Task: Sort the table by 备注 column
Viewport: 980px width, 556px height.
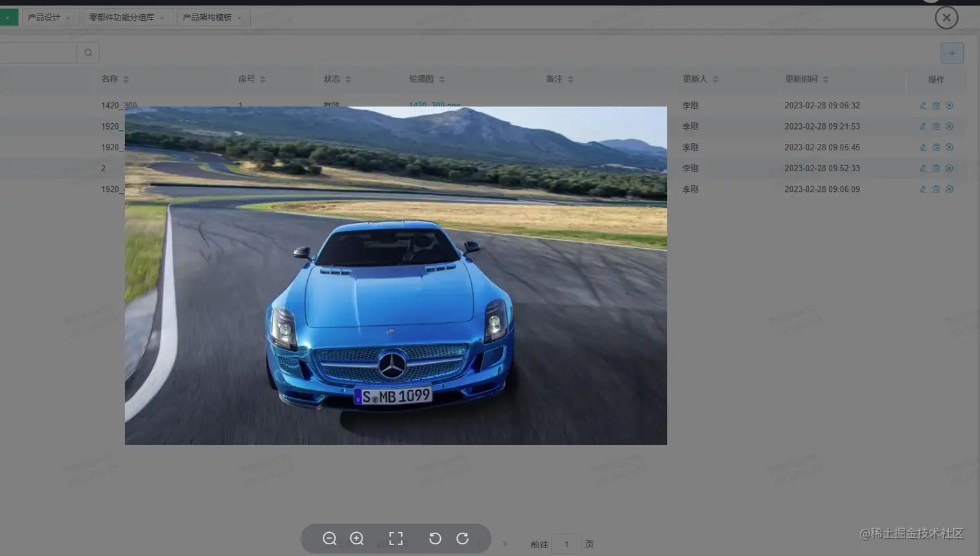Action: tap(570, 79)
